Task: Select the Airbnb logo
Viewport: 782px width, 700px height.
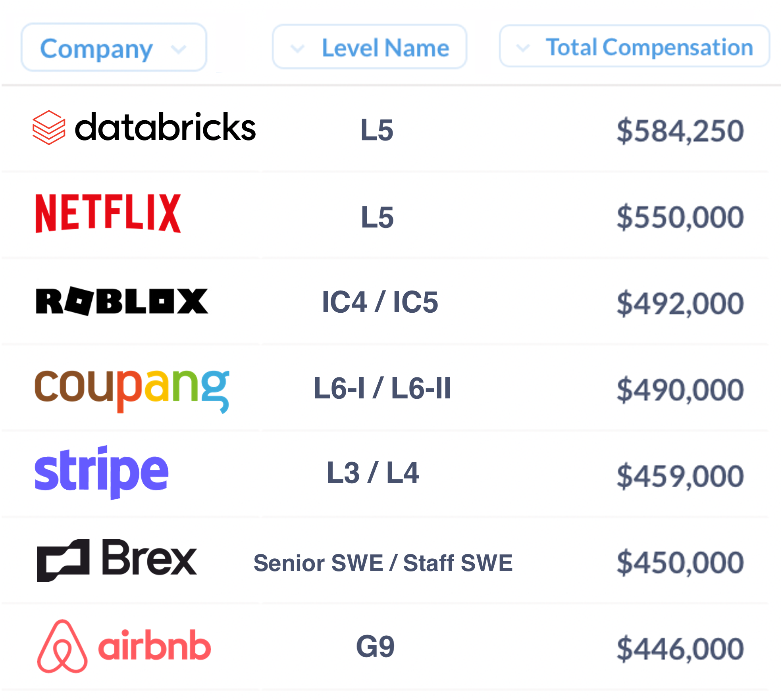Action: [x=124, y=646]
